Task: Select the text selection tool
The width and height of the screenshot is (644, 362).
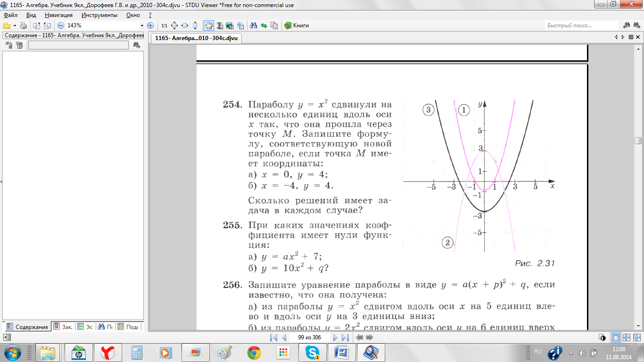Action: coord(220,25)
